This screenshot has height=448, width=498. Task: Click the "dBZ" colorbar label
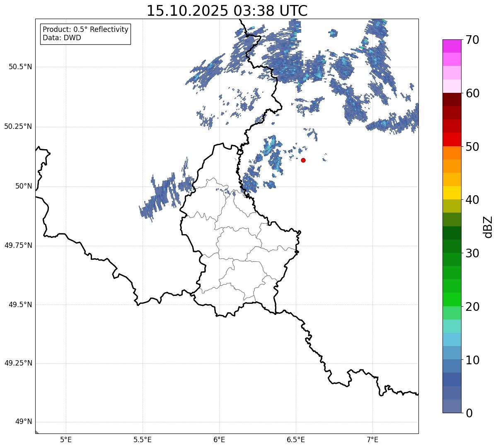tap(488, 226)
